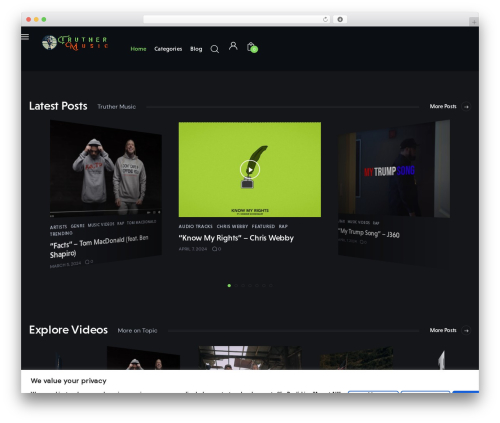Select the TRENDING tag under Facts post

[61, 233]
